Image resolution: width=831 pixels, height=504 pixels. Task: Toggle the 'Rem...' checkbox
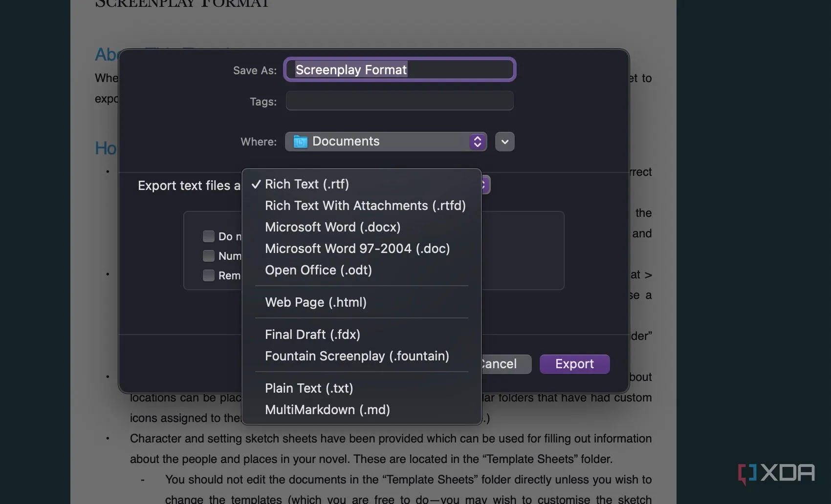click(209, 275)
